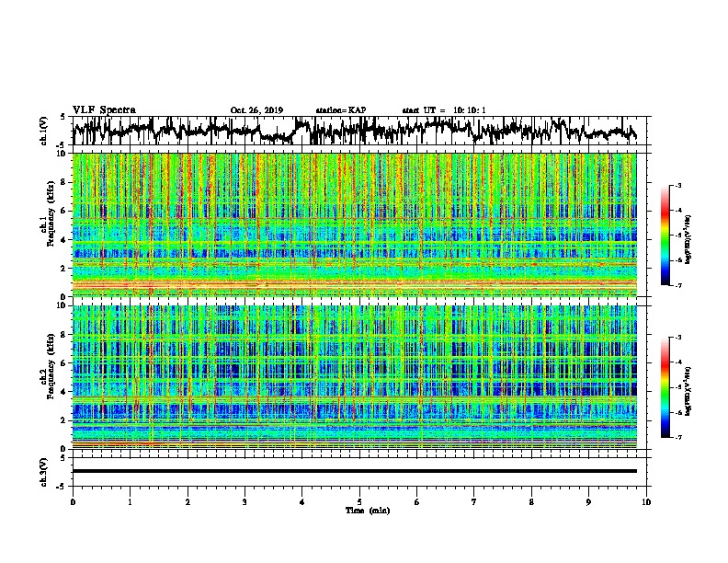The image size is (728, 563).
Task: Click the ch.1 color scale bar
Action: [665, 236]
